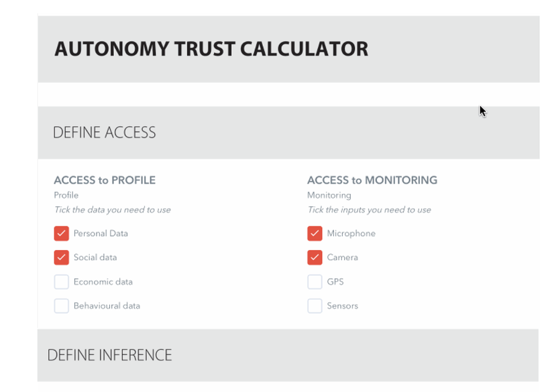The width and height of the screenshot is (556, 392).
Task: Enable the Economic data checkbox
Action: pyautogui.click(x=61, y=281)
